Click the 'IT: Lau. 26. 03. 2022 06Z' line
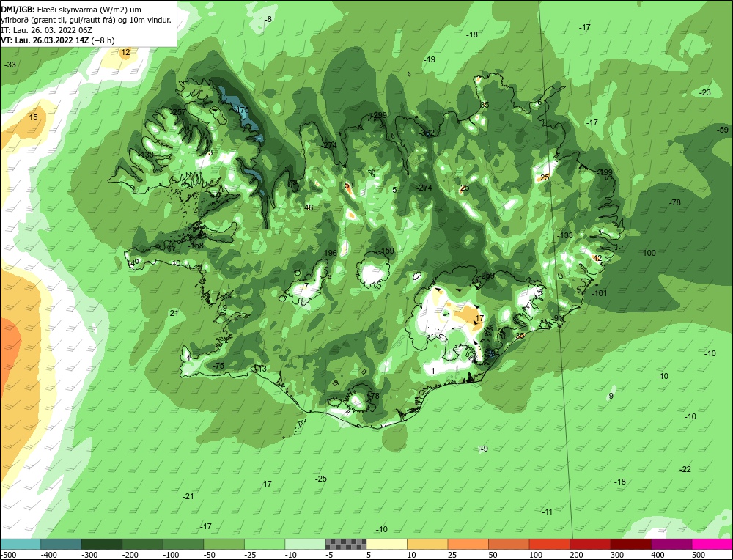Screen dimensions: 733x560 click(x=46, y=30)
